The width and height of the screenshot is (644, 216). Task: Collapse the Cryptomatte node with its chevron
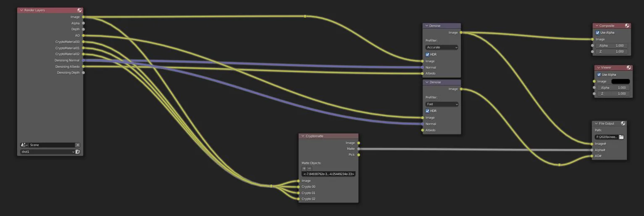(x=302, y=136)
